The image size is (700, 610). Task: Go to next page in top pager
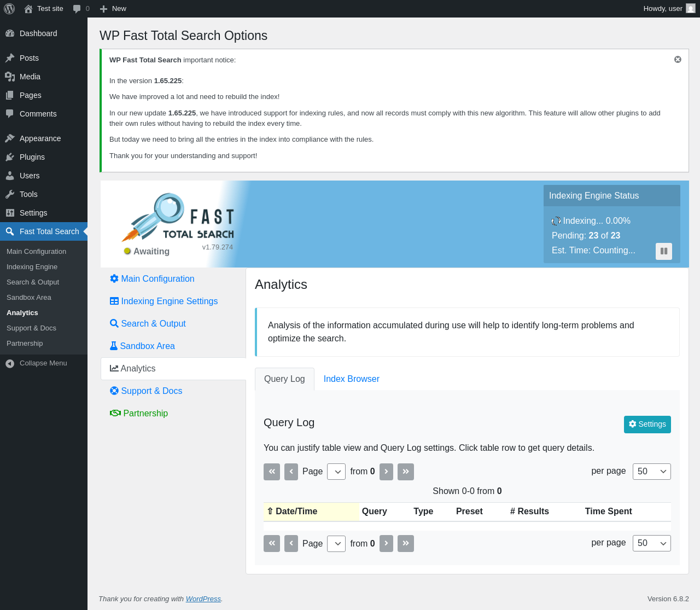pyautogui.click(x=386, y=472)
